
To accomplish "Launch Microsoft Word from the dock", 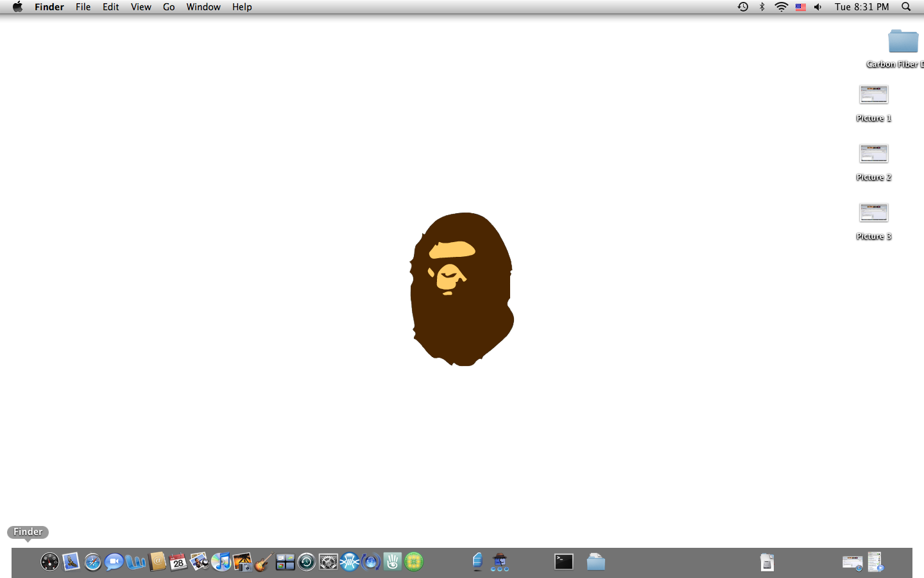I will click(135, 562).
